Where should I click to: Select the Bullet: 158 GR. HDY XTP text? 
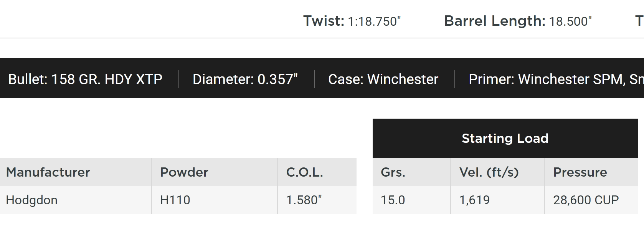tap(85, 79)
